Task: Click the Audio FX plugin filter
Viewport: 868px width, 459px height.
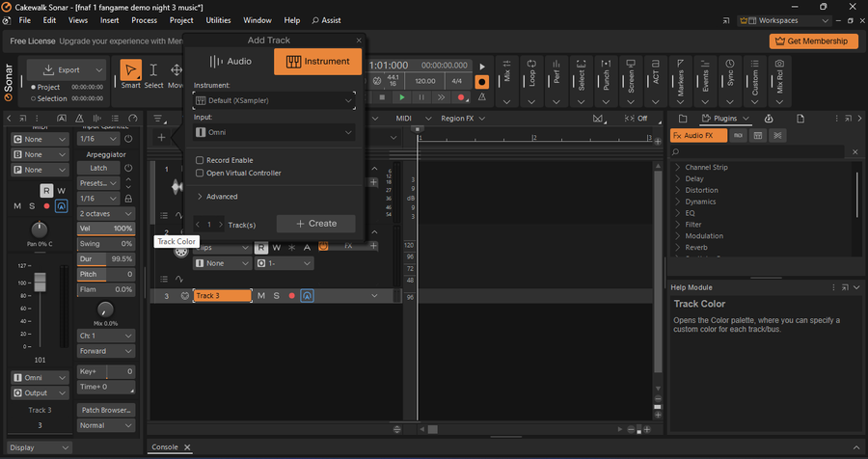Action: tap(698, 136)
